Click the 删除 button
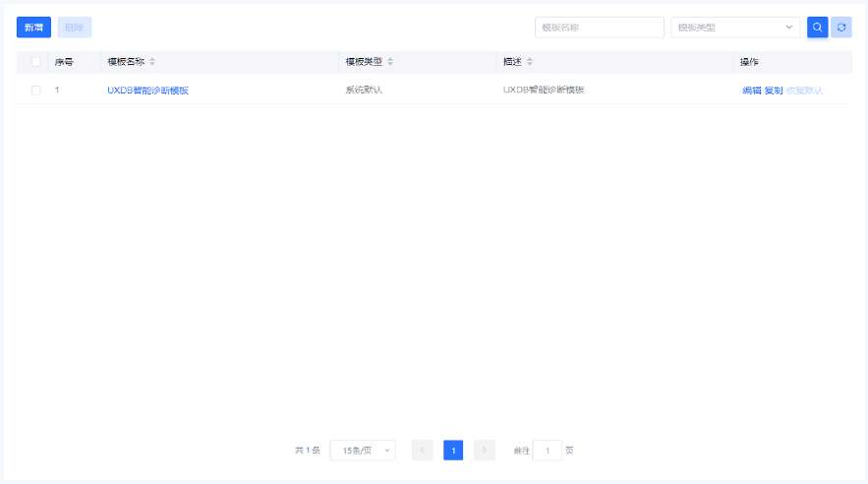Image resolution: width=868 pixels, height=484 pixels. (x=75, y=28)
